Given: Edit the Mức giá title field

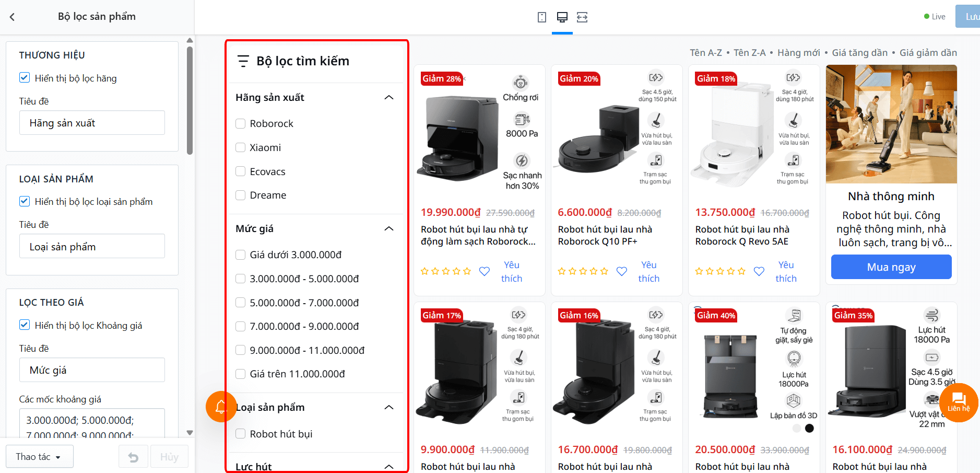Looking at the screenshot, I should tap(92, 370).
